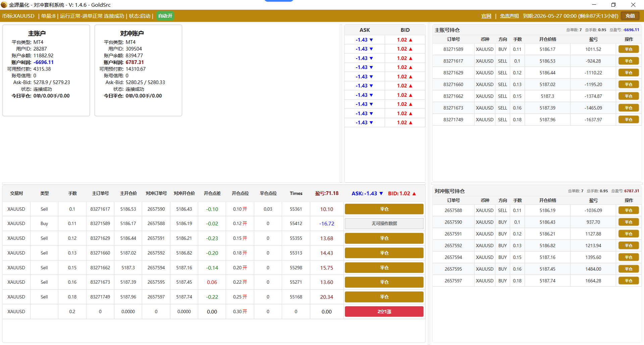Screen dimensions: 644x345
Task: Click the red 2空1涨 button
Action: click(x=384, y=312)
